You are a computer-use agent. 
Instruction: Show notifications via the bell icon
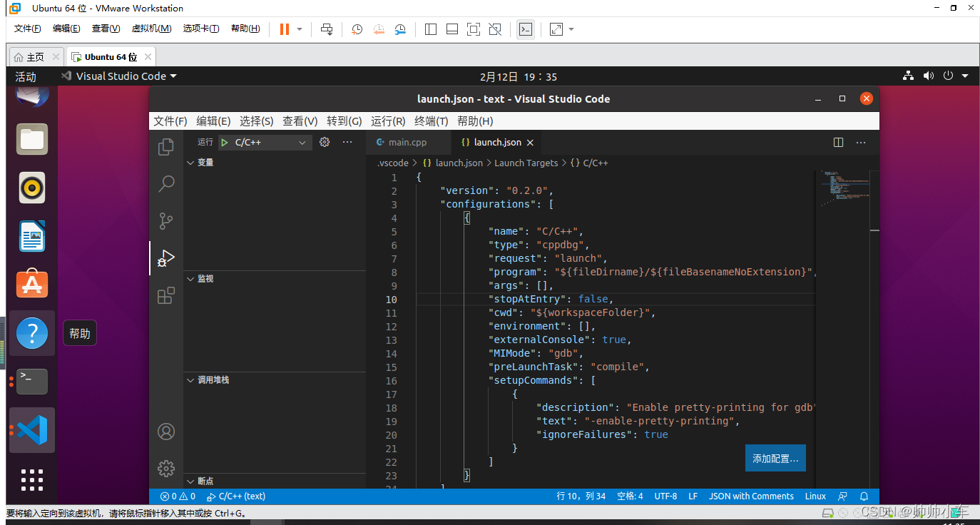(864, 496)
